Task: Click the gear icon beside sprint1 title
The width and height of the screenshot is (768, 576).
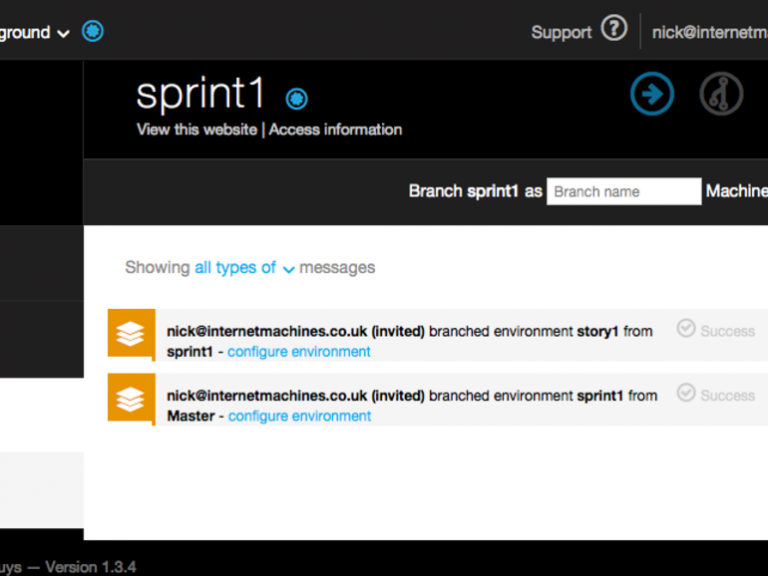Action: (x=297, y=98)
